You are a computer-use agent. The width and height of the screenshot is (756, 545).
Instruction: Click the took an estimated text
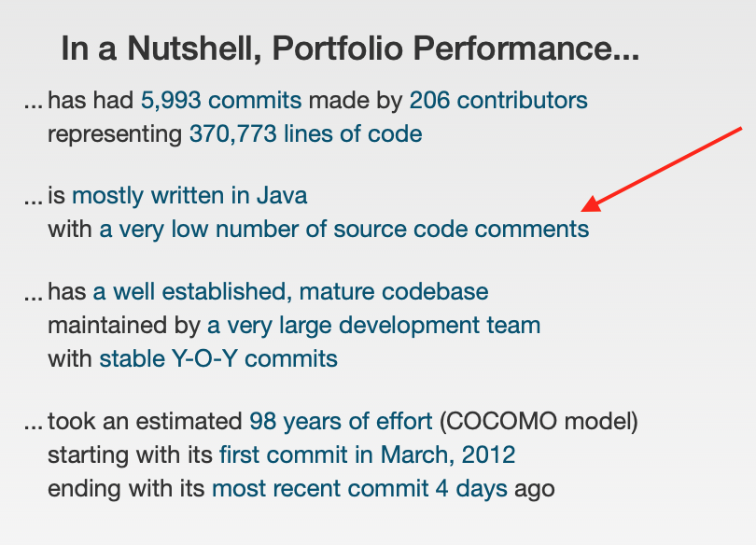tap(145, 422)
